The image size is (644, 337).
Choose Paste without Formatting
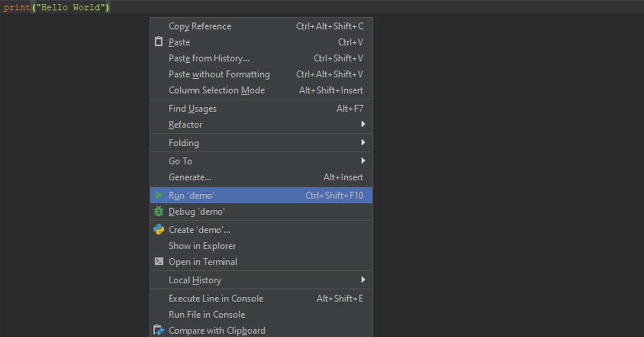pyautogui.click(x=219, y=74)
